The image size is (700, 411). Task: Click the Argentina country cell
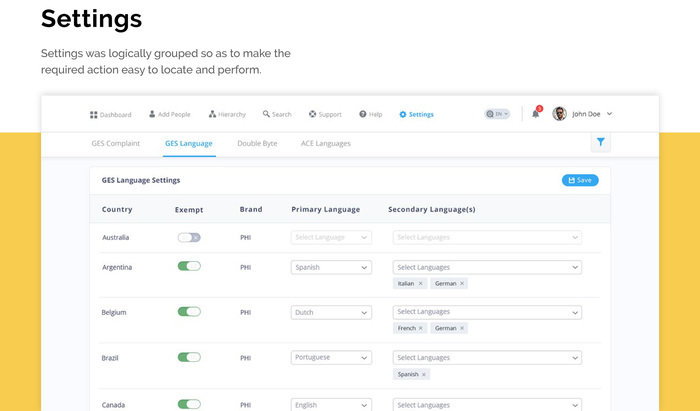click(117, 267)
